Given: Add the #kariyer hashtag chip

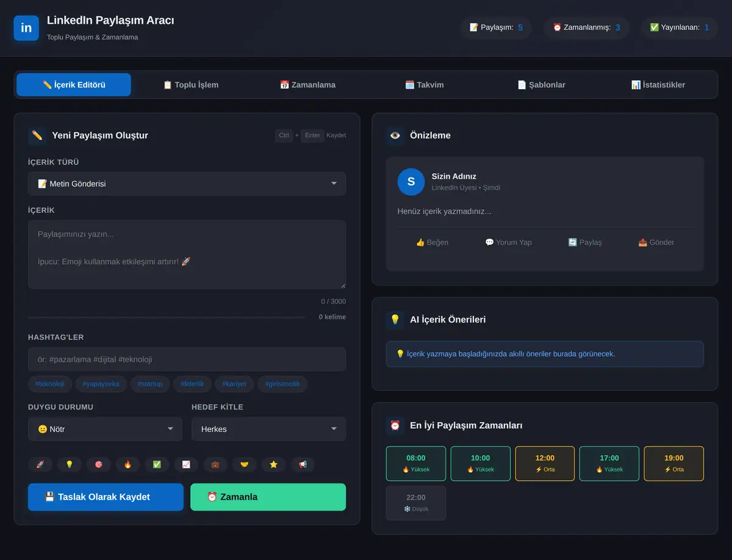Looking at the screenshot, I should click(x=234, y=384).
